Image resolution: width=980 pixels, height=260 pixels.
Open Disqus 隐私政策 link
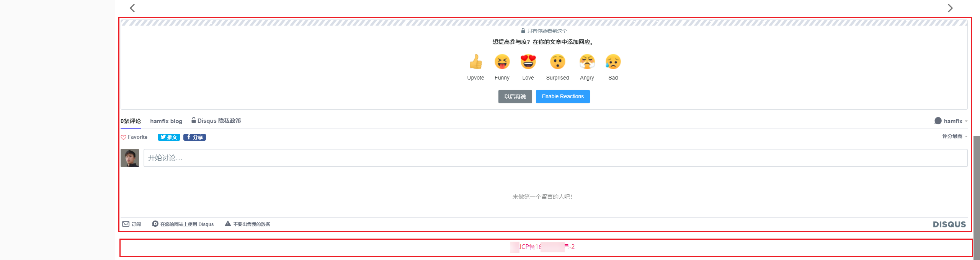tap(216, 121)
